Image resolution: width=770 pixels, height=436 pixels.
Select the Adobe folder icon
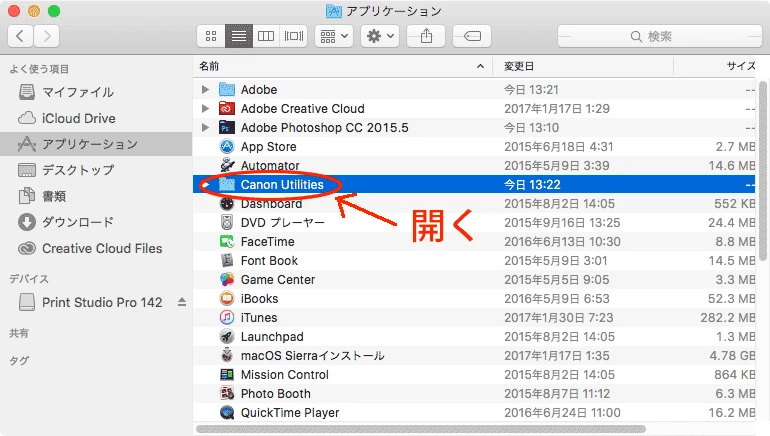(x=227, y=89)
